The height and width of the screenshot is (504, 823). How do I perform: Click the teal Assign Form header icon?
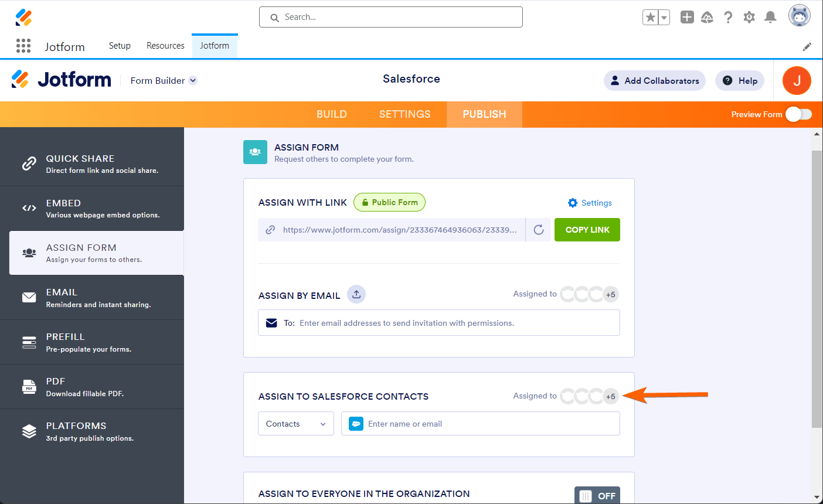(255, 152)
